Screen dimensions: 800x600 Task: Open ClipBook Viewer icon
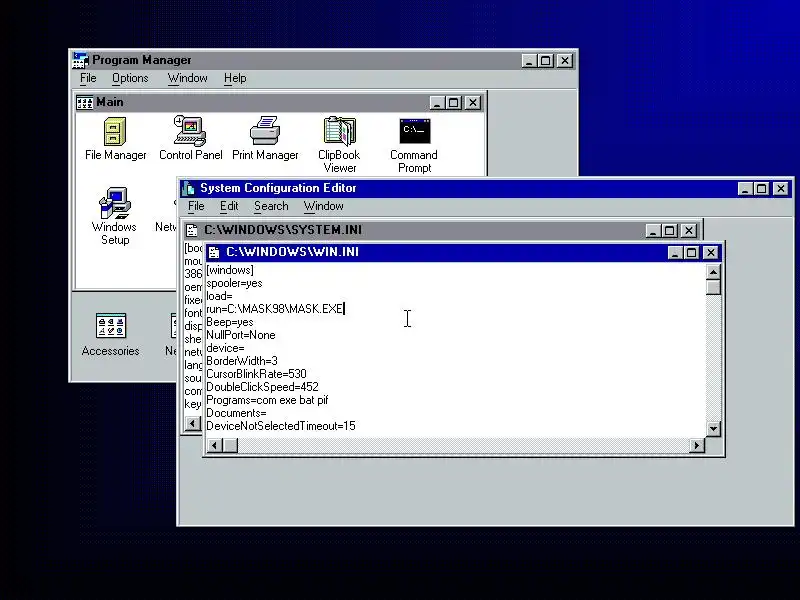pos(339,145)
